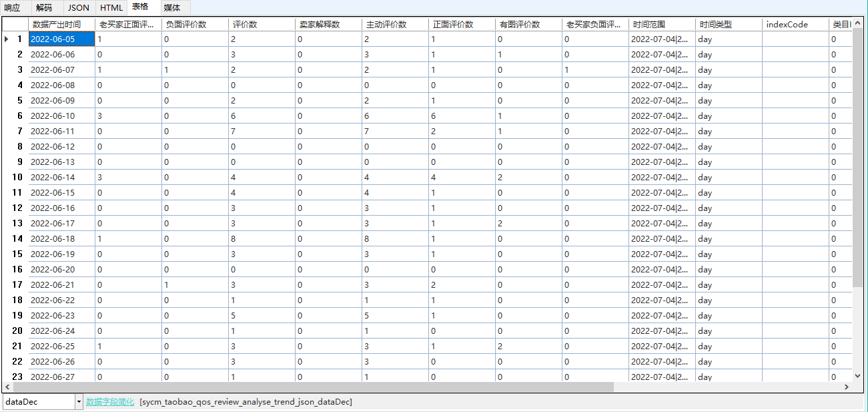Viewport: 868px width, 412px height.
Task: Click the dataDec input field
Action: pos(39,402)
